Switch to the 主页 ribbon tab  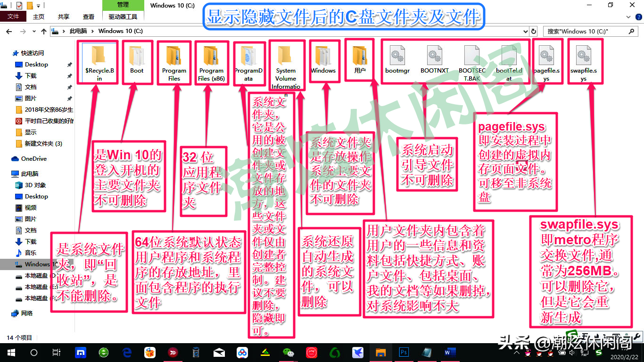point(39,16)
